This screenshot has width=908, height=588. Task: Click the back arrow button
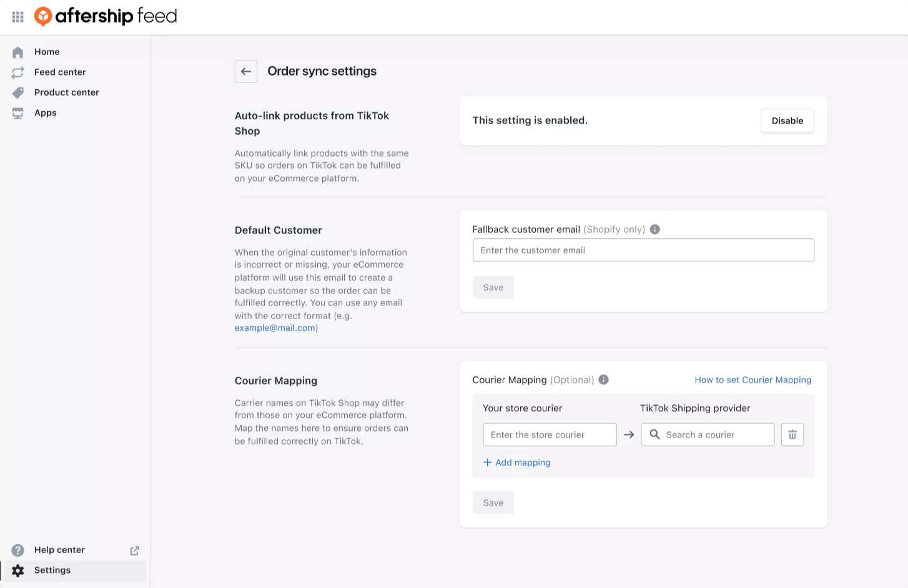pos(246,71)
